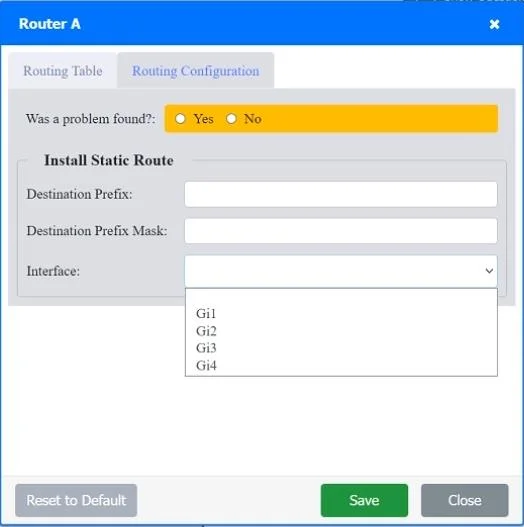Image resolution: width=524 pixels, height=527 pixels.
Task: Click Reset to Default button
Action: [x=76, y=500]
